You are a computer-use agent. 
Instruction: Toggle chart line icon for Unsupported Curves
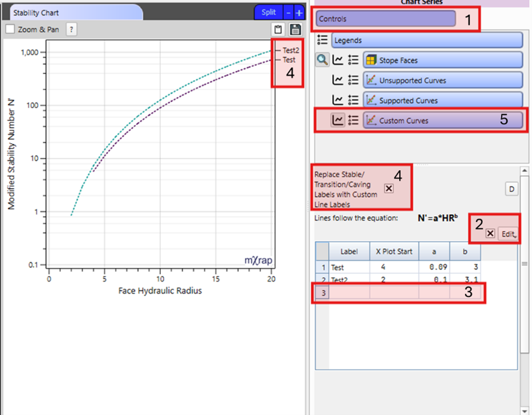coord(337,80)
